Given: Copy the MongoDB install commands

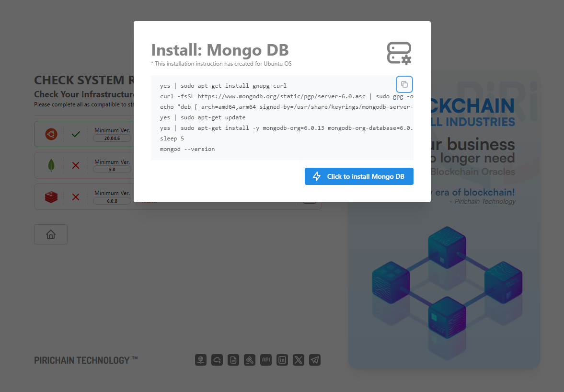Looking at the screenshot, I should click(404, 84).
